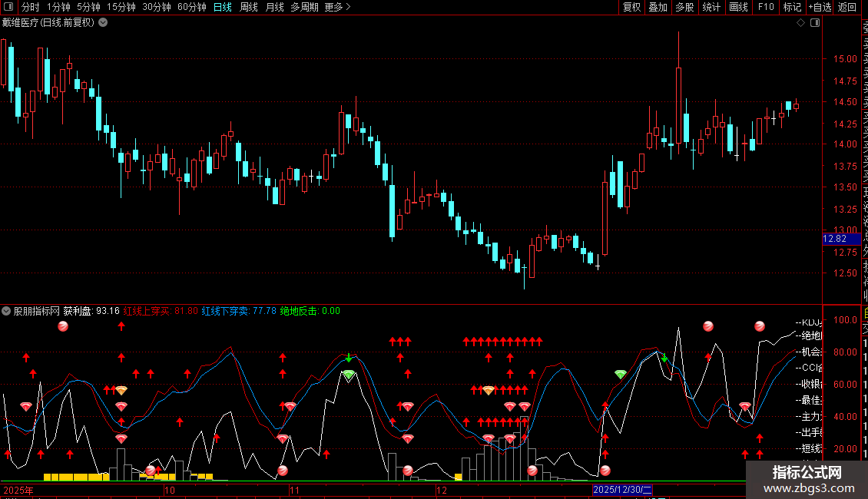Switch to the 周线 period tab
Screen dimensions: 868x499
tap(249, 7)
